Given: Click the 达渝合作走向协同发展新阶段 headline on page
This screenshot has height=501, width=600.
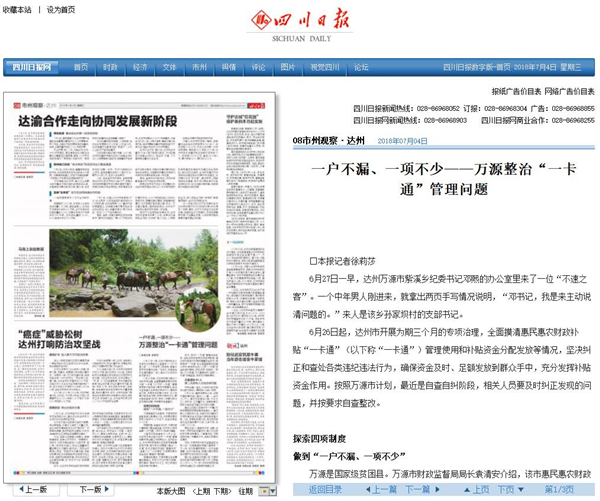Looking at the screenshot, I should 98,121.
